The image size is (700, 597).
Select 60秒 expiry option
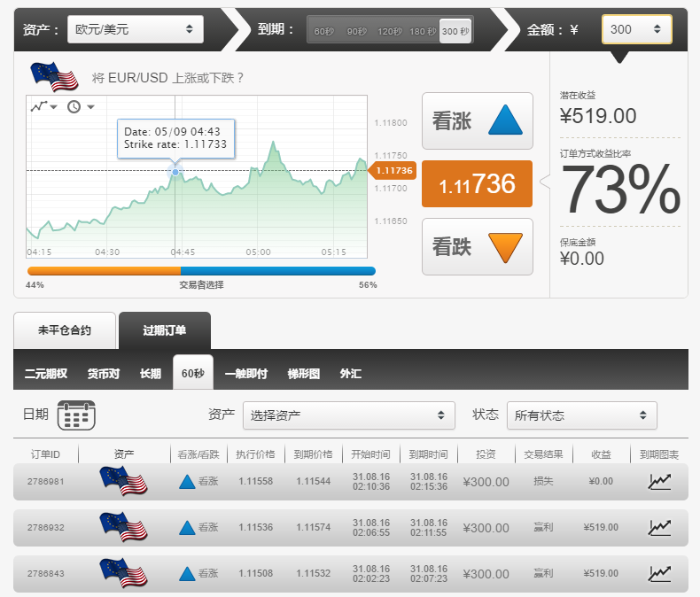coord(324,31)
